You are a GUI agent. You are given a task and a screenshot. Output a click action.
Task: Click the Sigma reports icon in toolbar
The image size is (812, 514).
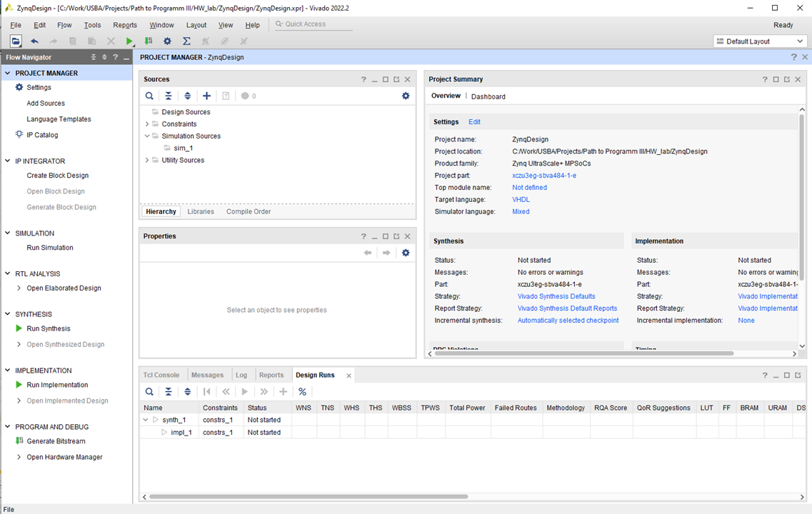point(186,41)
